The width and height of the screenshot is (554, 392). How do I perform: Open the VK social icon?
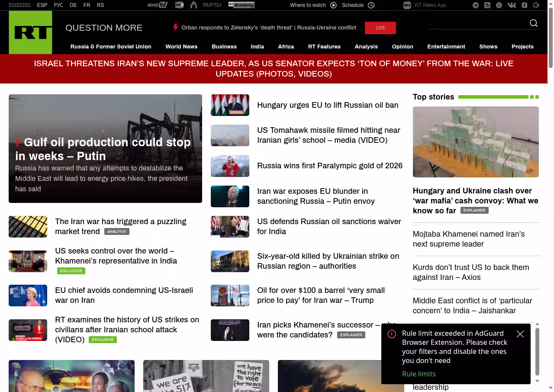(512, 5)
